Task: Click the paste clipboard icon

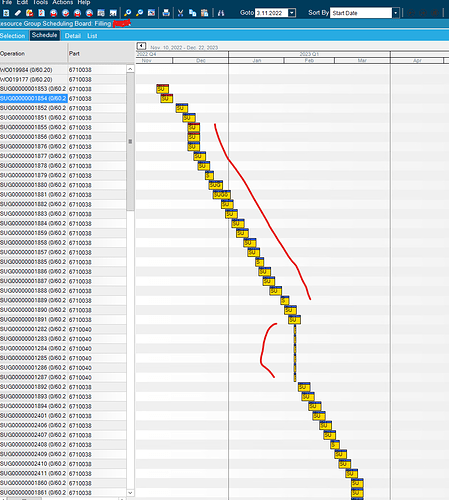Action: pyautogui.click(x=204, y=13)
